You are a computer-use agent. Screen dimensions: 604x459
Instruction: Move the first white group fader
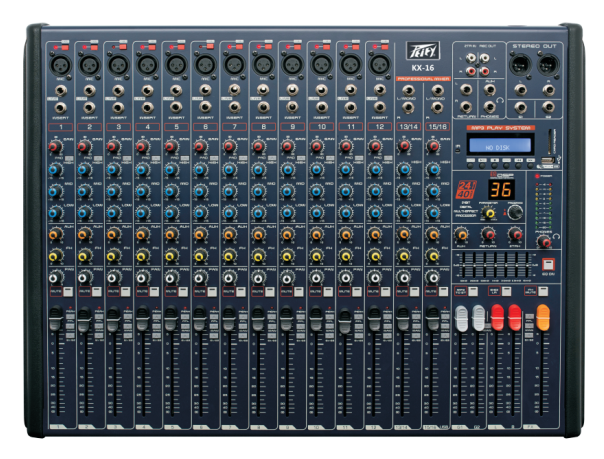[461, 318]
